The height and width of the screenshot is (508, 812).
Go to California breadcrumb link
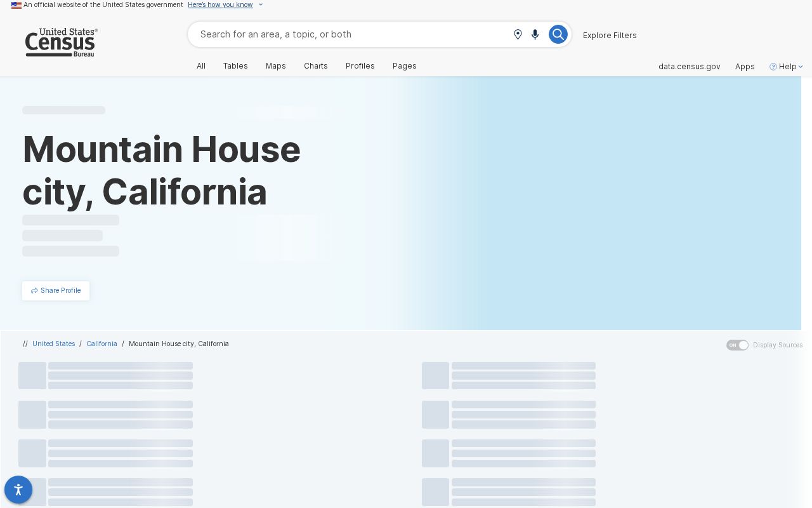[x=102, y=344]
